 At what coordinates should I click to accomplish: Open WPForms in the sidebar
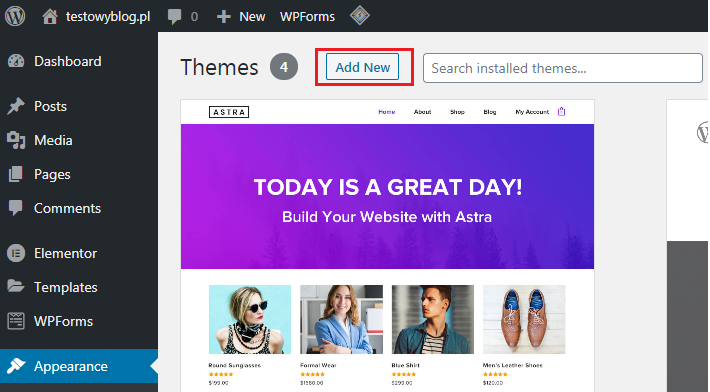point(63,321)
